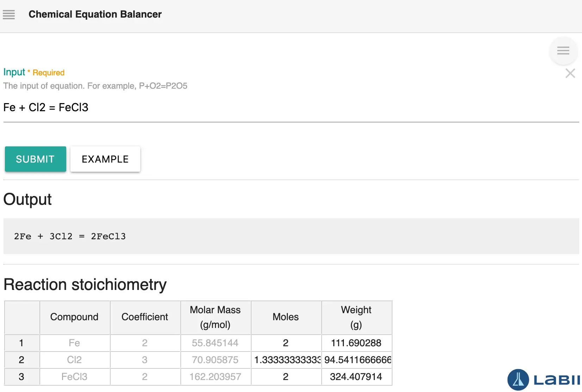The width and height of the screenshot is (582, 392).
Task: Edit the Weight cell for FeCl3
Action: pyautogui.click(x=356, y=377)
